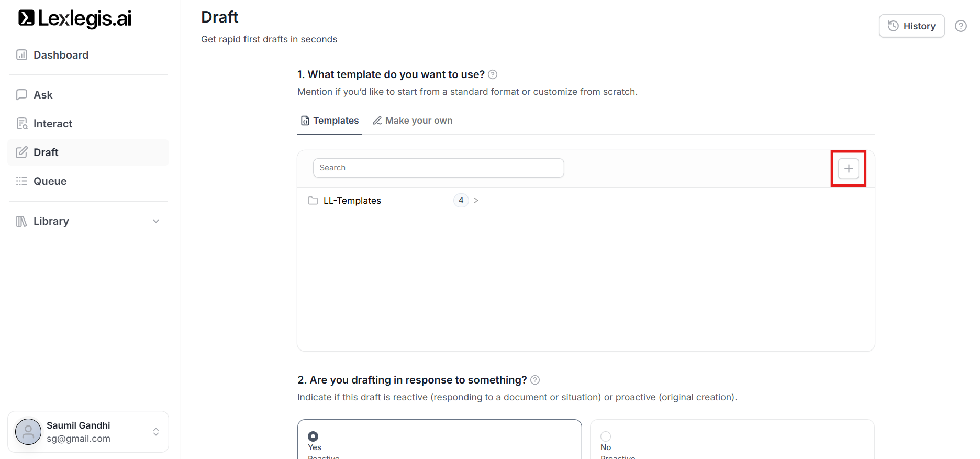
Task: Select the Yes radio option
Action: pyautogui.click(x=313, y=436)
